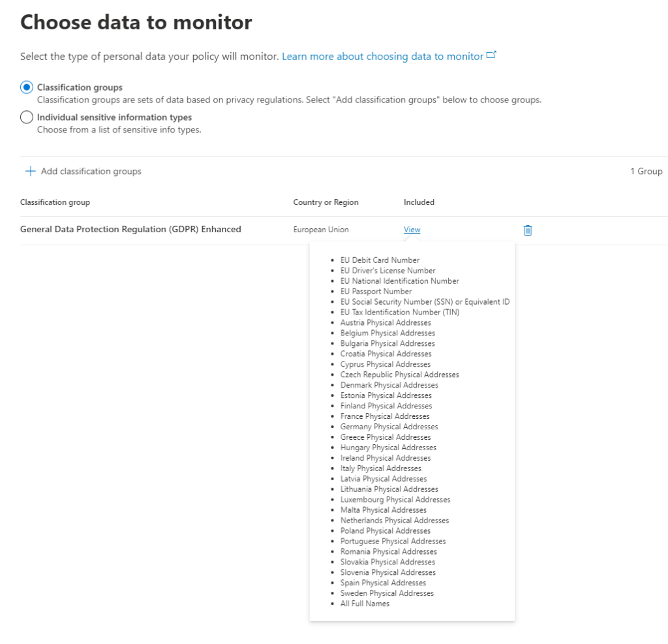Select the Classification groups radio button
Screen dimensions: 668x644
26,87
